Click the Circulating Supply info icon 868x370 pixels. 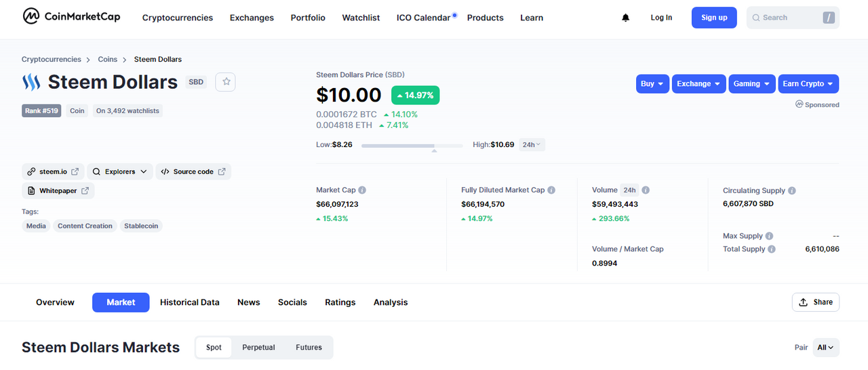point(792,191)
